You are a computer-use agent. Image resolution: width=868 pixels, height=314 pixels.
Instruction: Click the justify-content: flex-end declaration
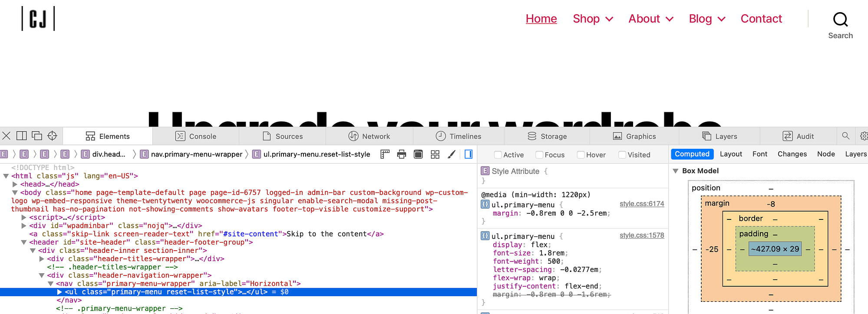click(547, 286)
